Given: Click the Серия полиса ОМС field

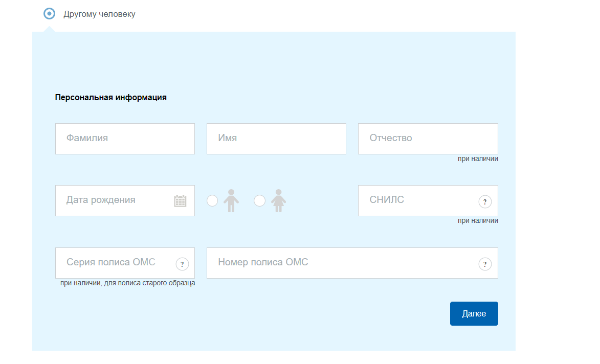Looking at the screenshot, I should click(x=115, y=263).
